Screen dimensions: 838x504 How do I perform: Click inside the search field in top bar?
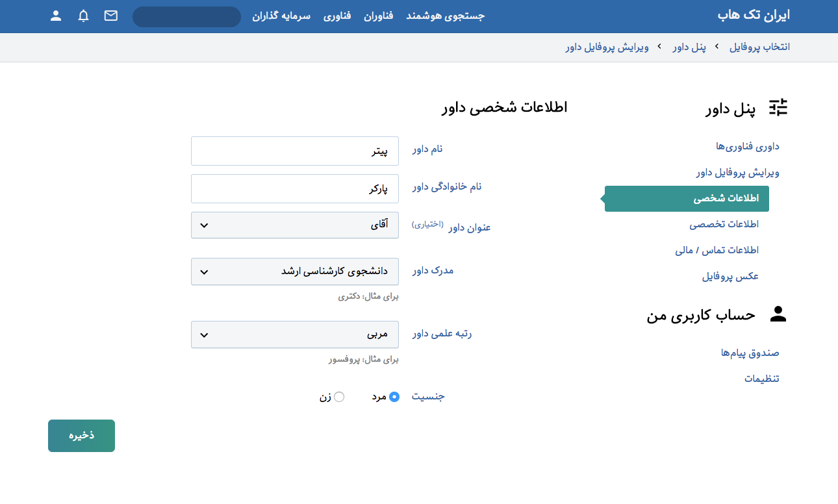pyautogui.click(x=186, y=16)
